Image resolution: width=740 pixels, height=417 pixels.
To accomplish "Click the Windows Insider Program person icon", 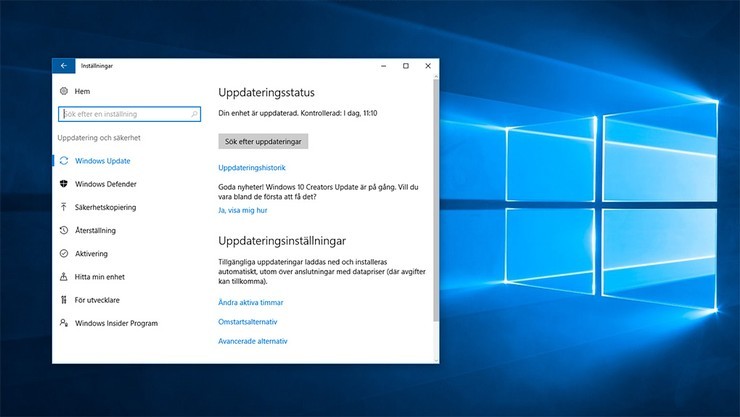I will (64, 323).
